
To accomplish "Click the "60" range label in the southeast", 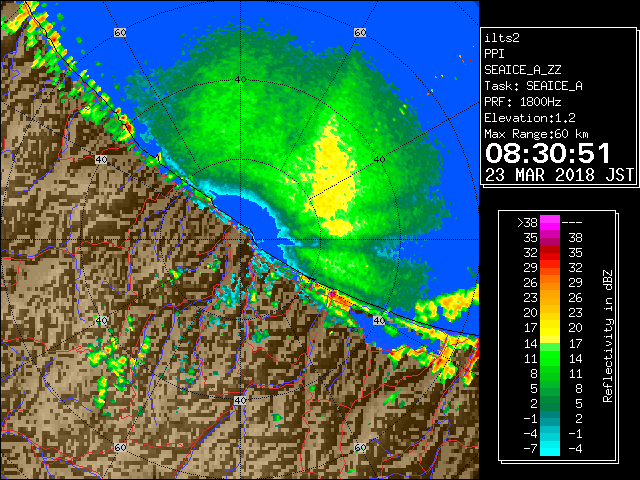I will (360, 447).
